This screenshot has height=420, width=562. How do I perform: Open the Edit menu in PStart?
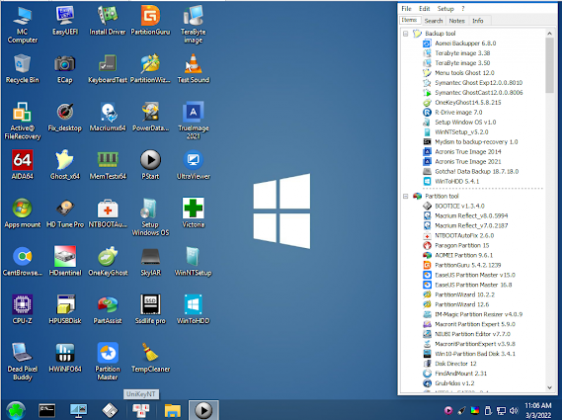[x=424, y=9]
